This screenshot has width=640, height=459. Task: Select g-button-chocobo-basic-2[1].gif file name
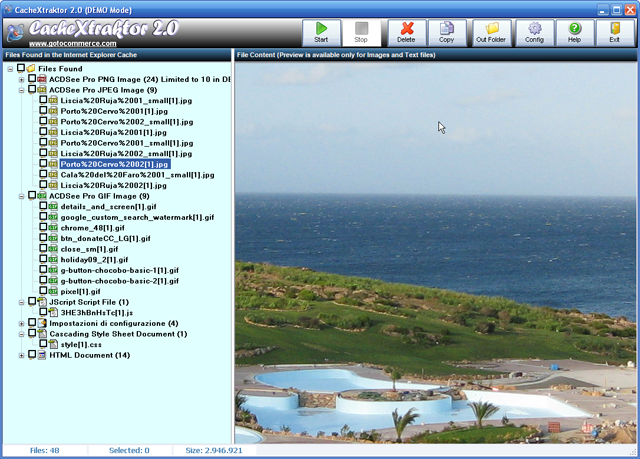coord(120,281)
